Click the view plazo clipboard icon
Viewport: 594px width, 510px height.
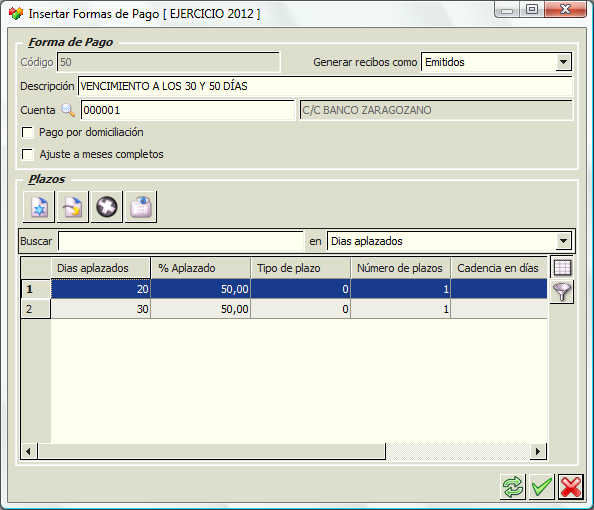141,207
